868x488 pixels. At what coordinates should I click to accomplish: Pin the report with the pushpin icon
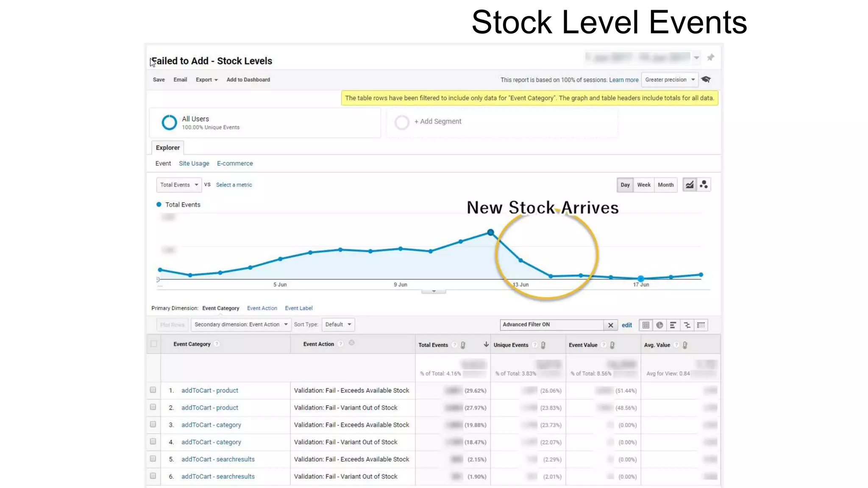point(711,57)
